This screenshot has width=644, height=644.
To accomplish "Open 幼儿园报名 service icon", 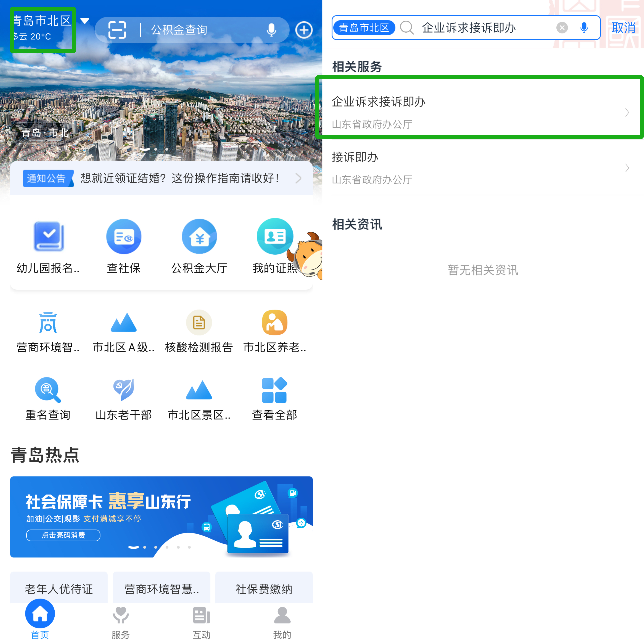I will [49, 237].
